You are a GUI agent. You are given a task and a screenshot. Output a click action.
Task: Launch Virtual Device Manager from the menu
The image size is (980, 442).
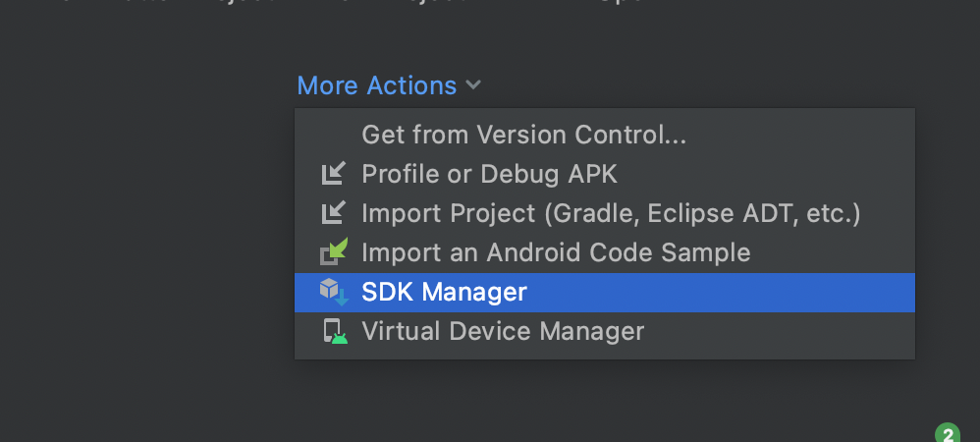pyautogui.click(x=604, y=331)
